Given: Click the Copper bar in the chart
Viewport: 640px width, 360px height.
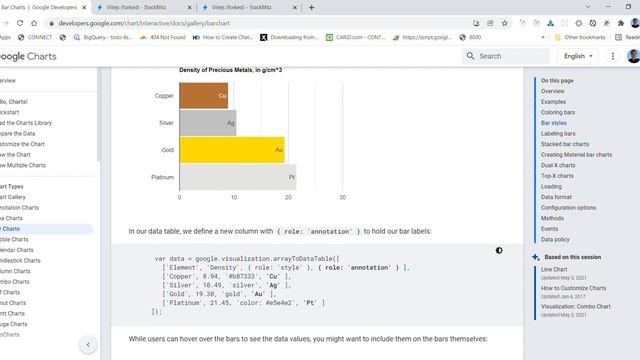Looking at the screenshot, I should 204,96.
